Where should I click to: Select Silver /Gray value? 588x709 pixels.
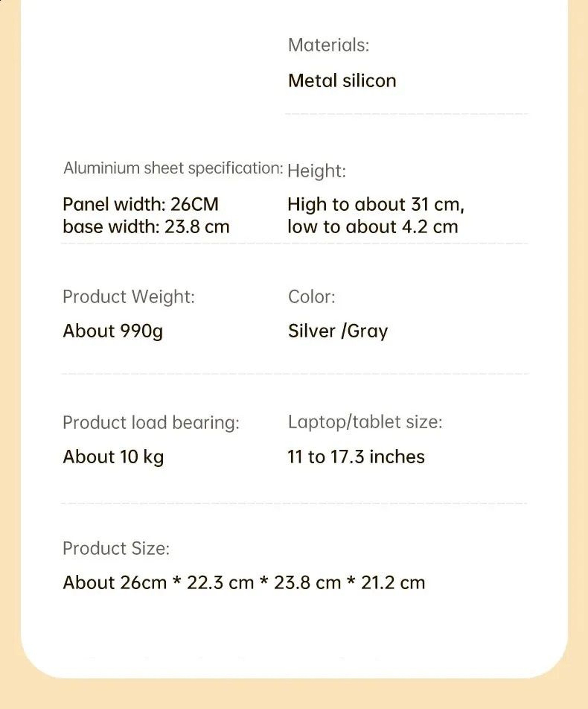coord(338,331)
